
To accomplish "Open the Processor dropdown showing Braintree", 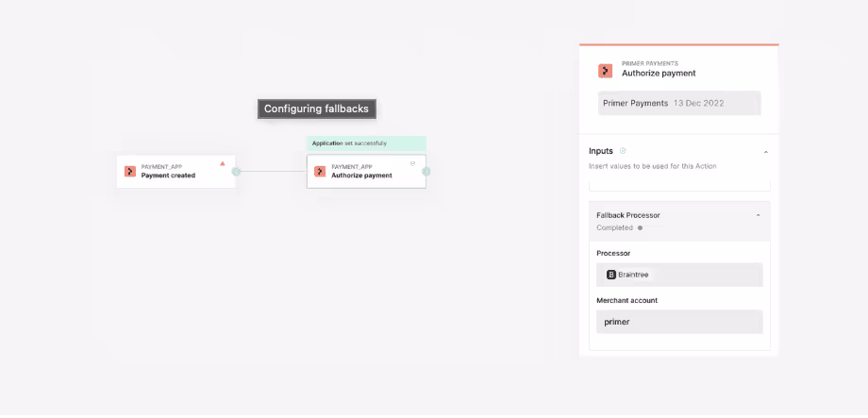I will (x=679, y=275).
